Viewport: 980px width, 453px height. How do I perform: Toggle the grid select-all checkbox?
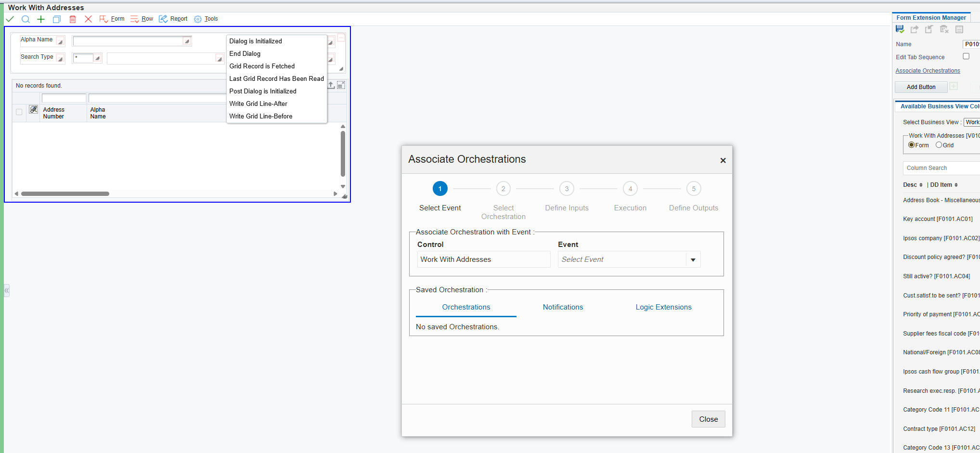(19, 112)
